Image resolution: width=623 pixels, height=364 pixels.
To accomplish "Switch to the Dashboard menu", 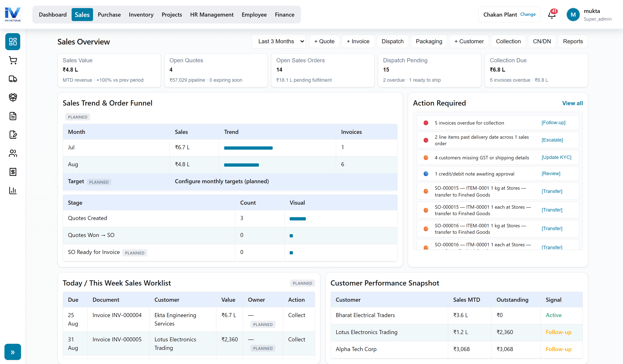I will click(53, 15).
